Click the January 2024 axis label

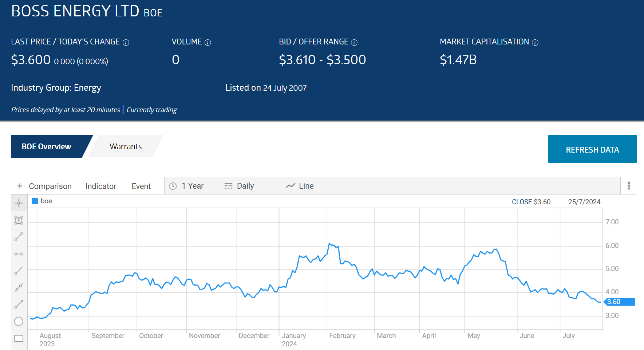[x=294, y=339]
